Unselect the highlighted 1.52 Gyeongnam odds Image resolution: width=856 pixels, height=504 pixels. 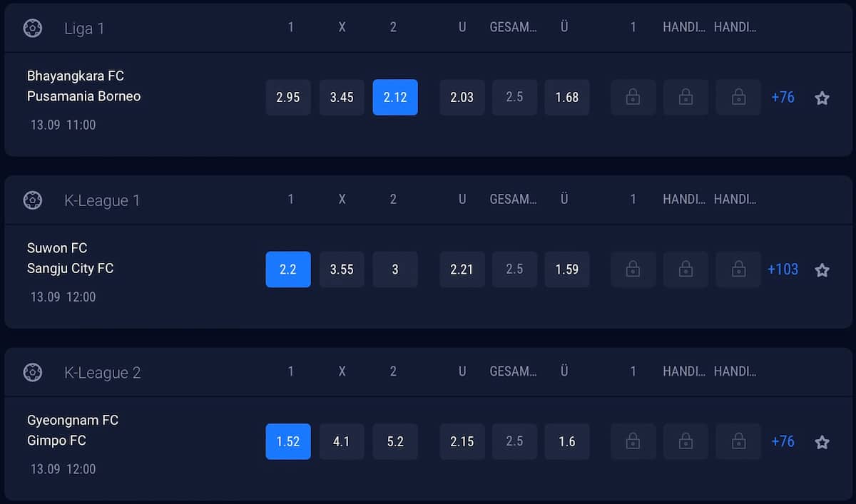pyautogui.click(x=288, y=441)
